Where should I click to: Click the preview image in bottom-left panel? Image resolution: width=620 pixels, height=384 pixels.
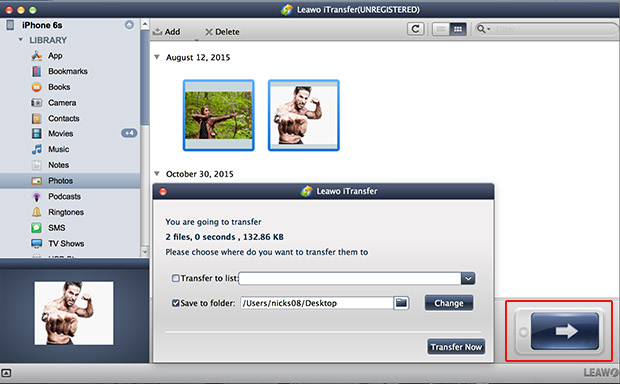74,313
